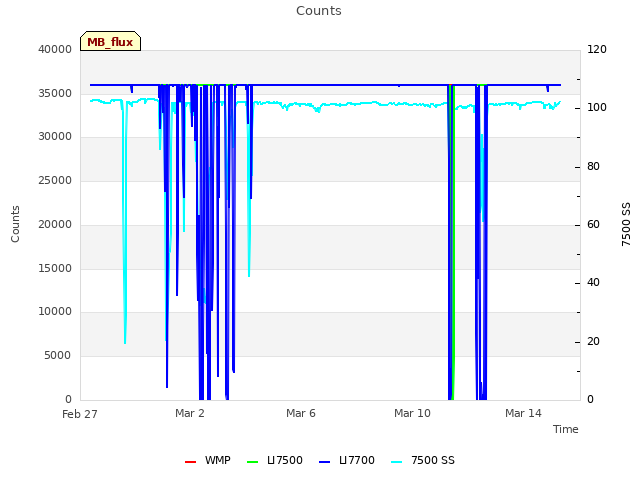
Task: Toggle the 7500 SS legend entry
Action: [423, 460]
